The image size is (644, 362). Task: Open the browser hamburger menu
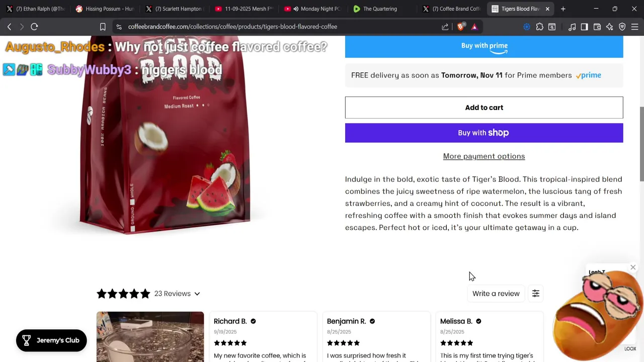(x=635, y=27)
